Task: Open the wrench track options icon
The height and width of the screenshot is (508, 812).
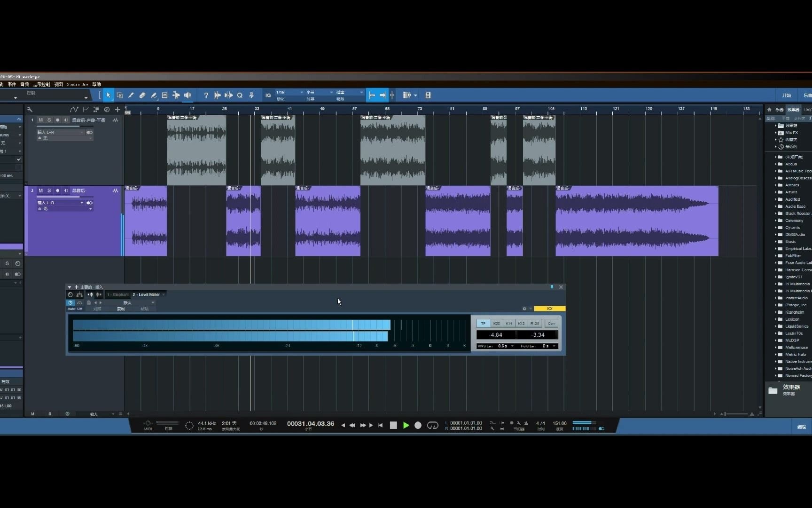Action: coord(30,110)
